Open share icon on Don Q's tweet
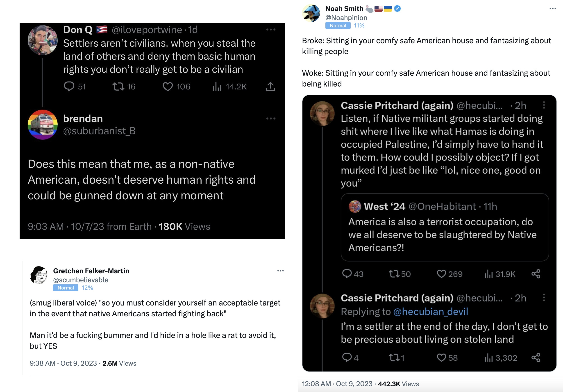This screenshot has width=563, height=392. pos(270,86)
